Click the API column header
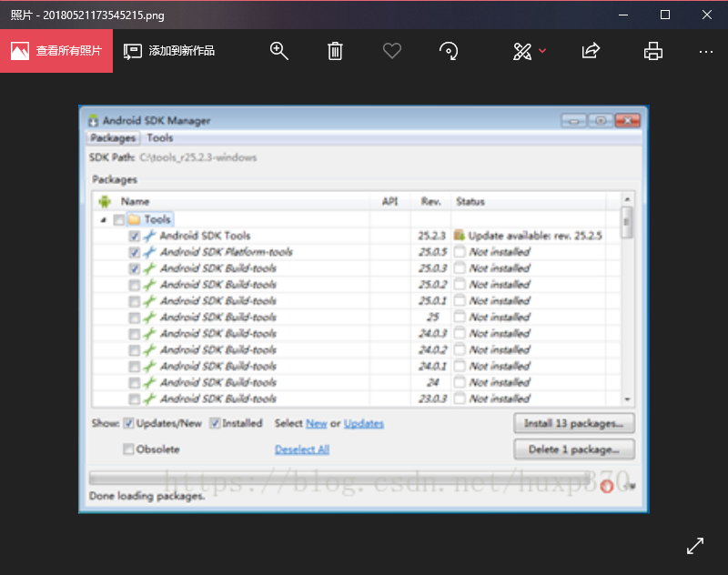Screen dimensions: 728x575 click(x=390, y=201)
